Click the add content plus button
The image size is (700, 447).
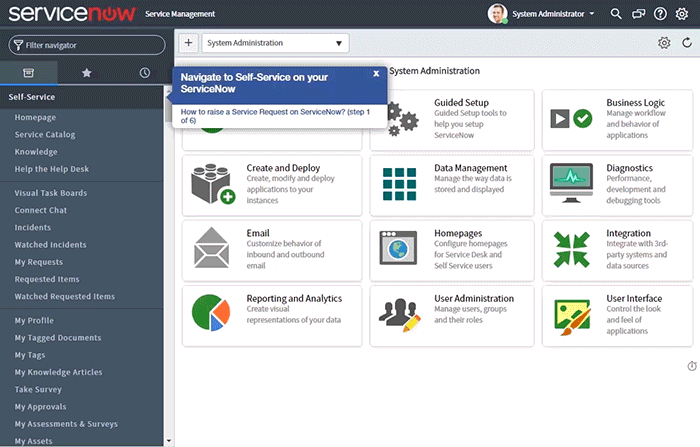pyautogui.click(x=188, y=43)
